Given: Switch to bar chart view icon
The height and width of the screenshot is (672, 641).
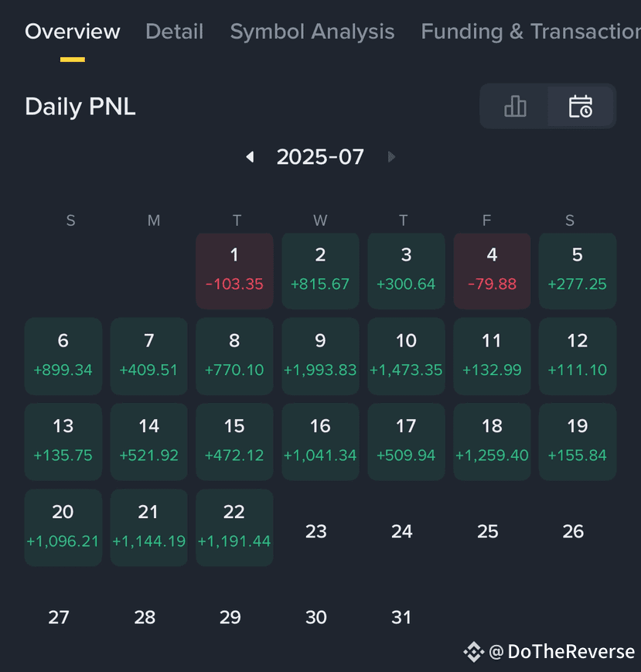Looking at the screenshot, I should pos(515,106).
